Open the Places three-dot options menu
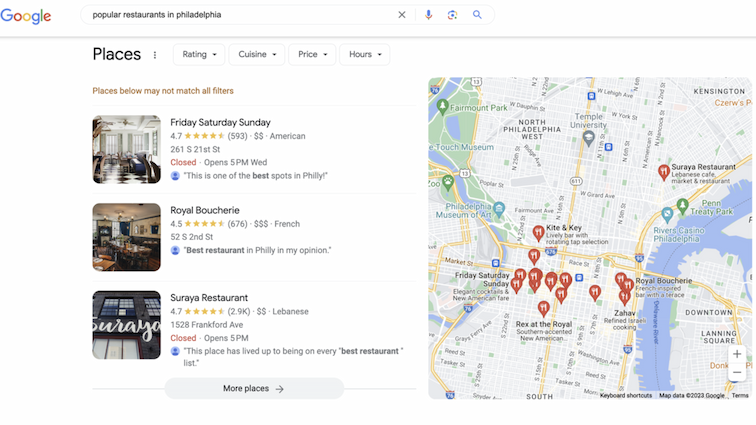Screen dimensions: 756x425 155,55
